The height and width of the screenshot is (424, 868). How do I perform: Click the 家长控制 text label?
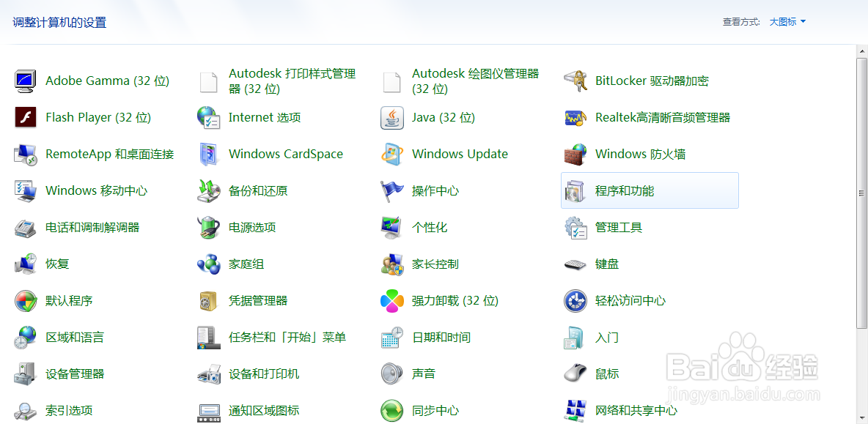(x=435, y=264)
